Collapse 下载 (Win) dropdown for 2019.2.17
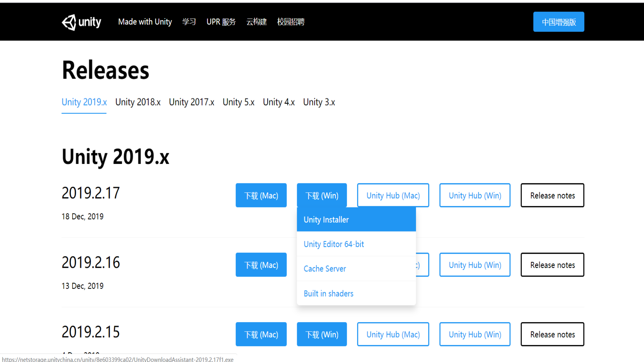Image resolution: width=644 pixels, height=362 pixels. pyautogui.click(x=322, y=195)
